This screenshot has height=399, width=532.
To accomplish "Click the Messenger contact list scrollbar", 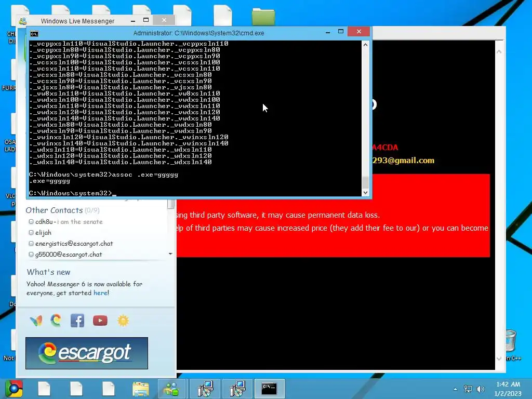I will 171,204.
